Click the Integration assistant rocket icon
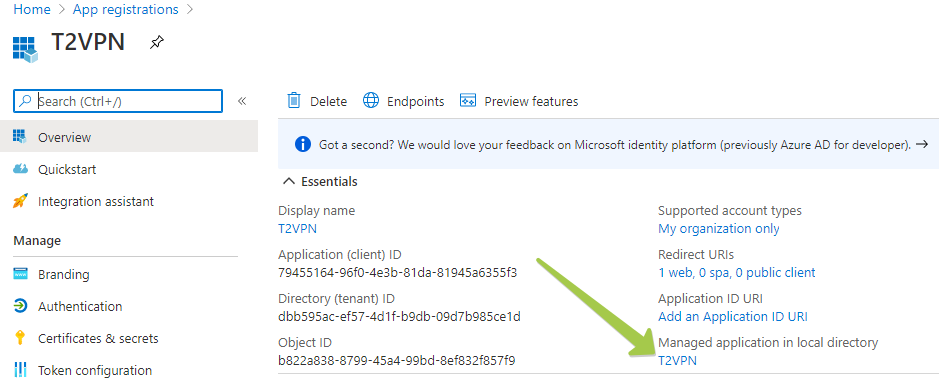Screen dimensions: 939x384 [20, 201]
